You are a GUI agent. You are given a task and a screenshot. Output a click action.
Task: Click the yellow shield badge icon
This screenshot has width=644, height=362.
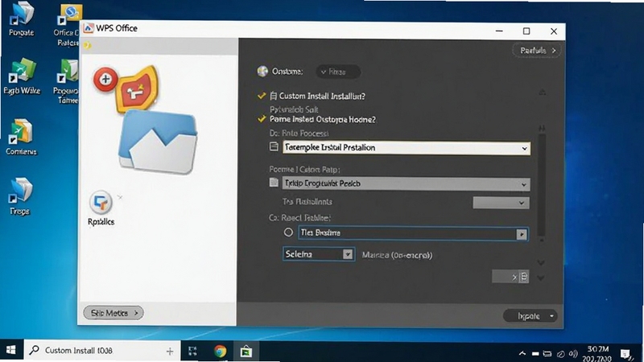[x=137, y=89]
